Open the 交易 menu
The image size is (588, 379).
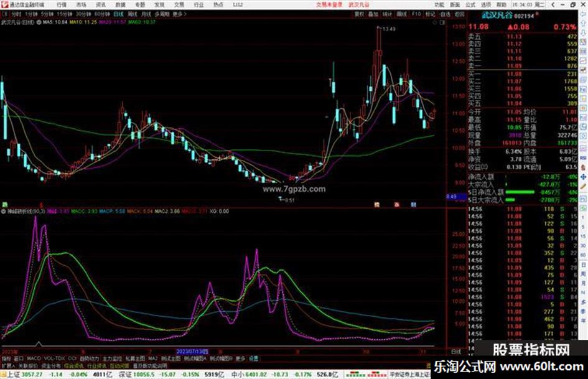tap(179, 4)
